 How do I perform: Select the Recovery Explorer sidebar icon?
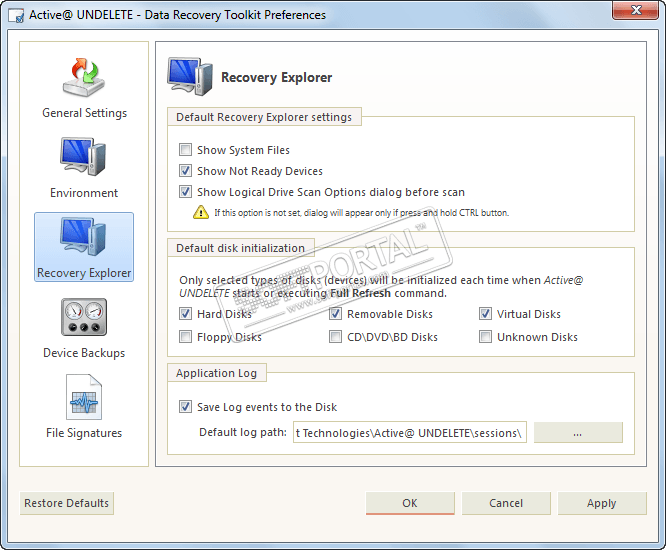tap(84, 237)
